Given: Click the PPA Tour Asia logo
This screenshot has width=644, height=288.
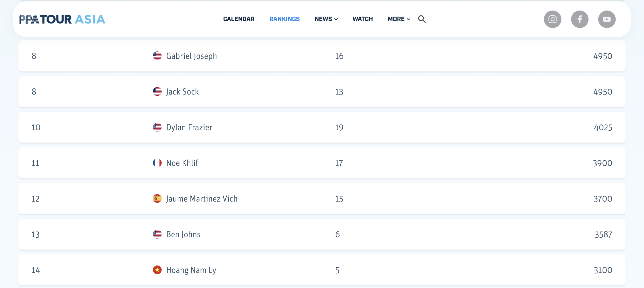Looking at the screenshot, I should point(62,19).
